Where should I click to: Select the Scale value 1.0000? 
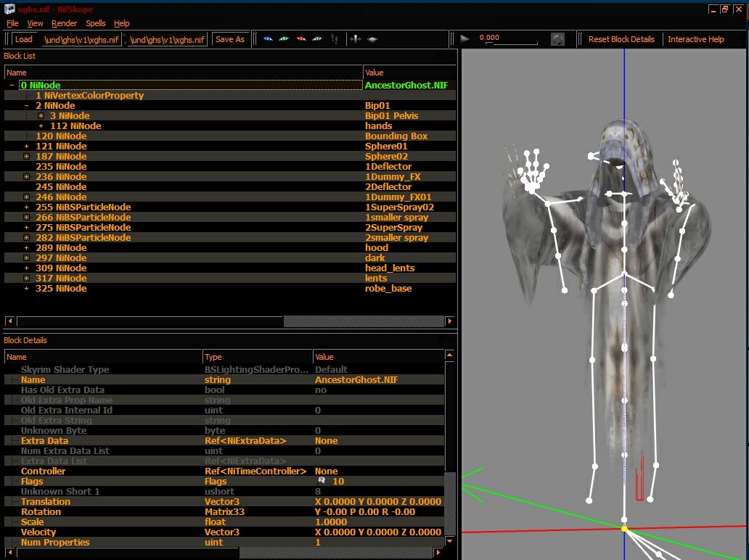point(331,522)
